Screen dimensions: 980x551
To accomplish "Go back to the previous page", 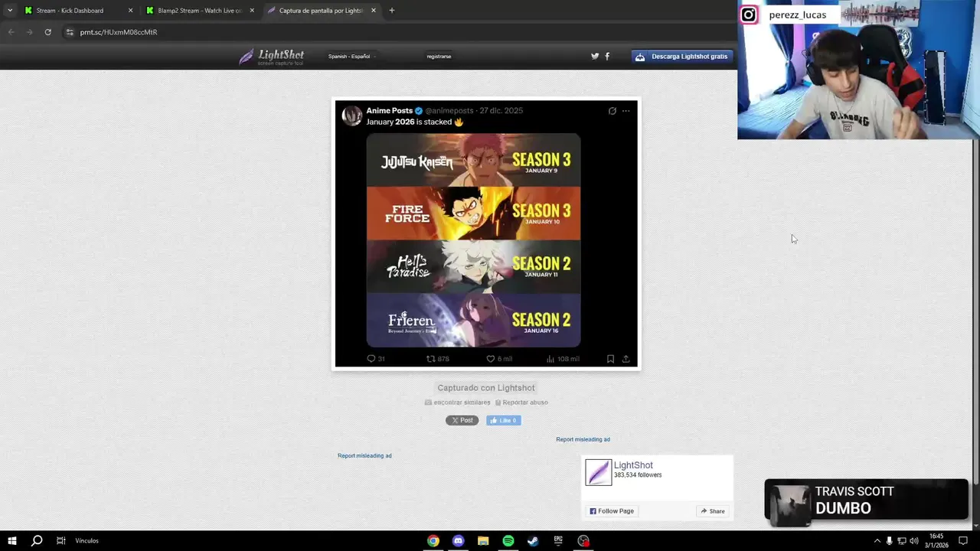I will coord(11,32).
